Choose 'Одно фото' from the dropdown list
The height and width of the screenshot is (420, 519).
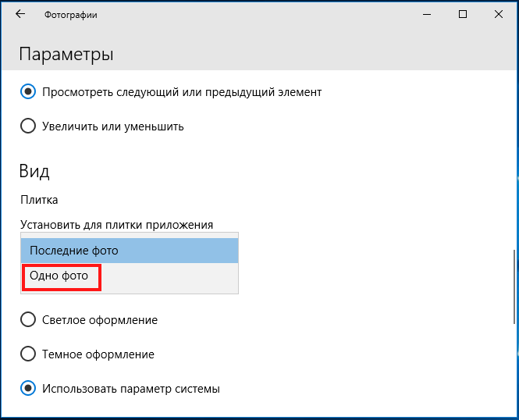(x=59, y=276)
